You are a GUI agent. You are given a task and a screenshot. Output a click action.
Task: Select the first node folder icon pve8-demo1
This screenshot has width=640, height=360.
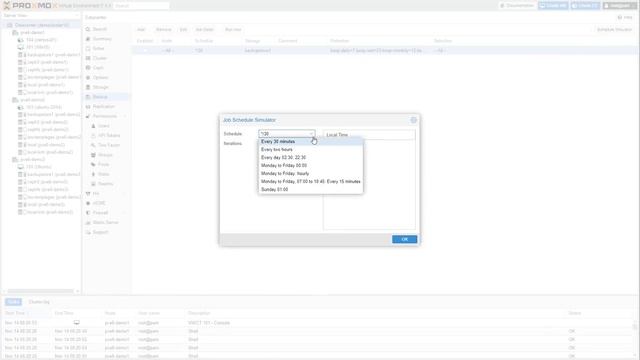click(15, 33)
